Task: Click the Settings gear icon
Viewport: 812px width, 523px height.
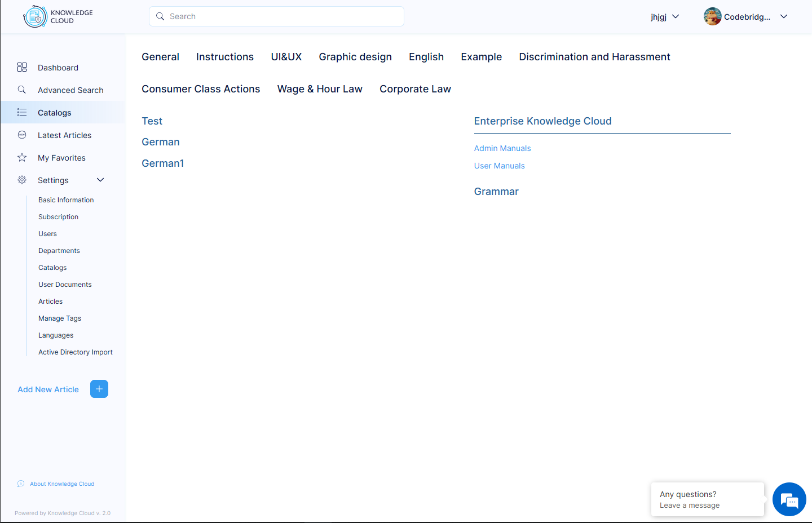Action: coord(22,180)
